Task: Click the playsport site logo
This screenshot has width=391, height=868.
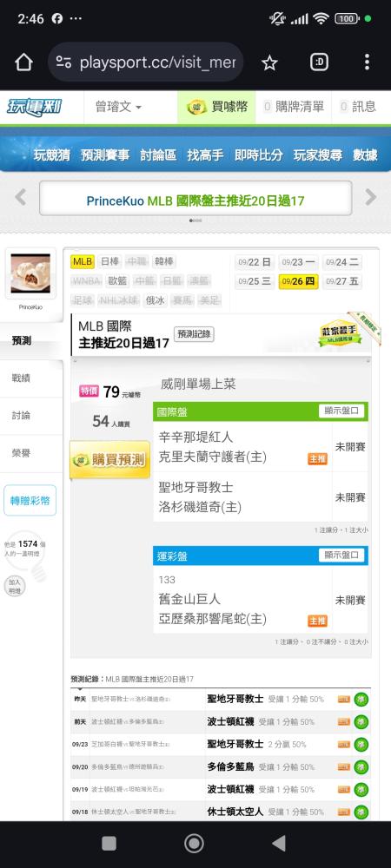Action: point(35,106)
